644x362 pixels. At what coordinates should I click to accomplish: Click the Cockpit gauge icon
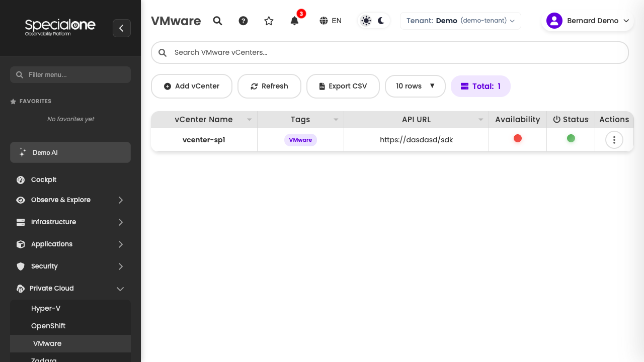tap(21, 179)
